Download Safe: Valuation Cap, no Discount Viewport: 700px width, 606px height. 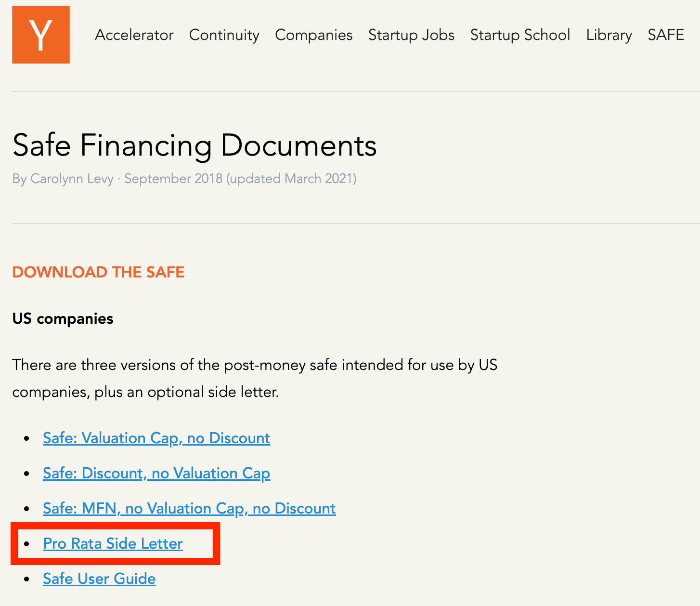[x=156, y=438]
